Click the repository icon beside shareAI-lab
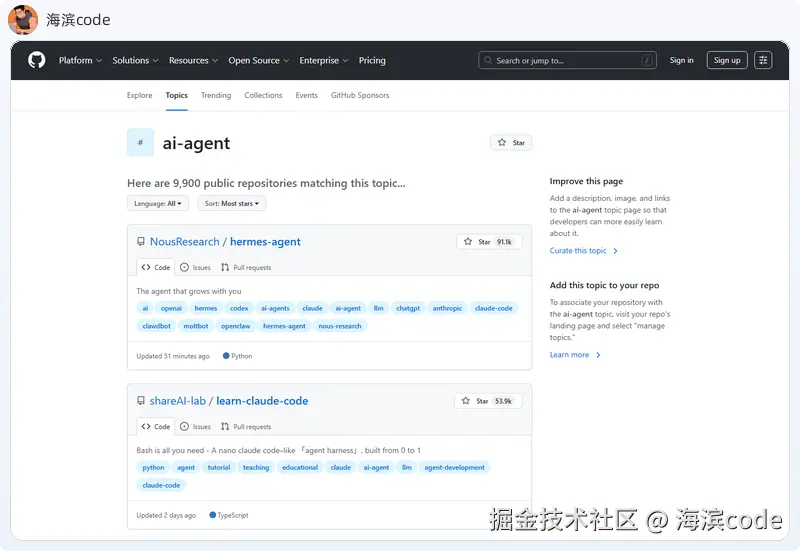This screenshot has height=551, width=800. [141, 400]
